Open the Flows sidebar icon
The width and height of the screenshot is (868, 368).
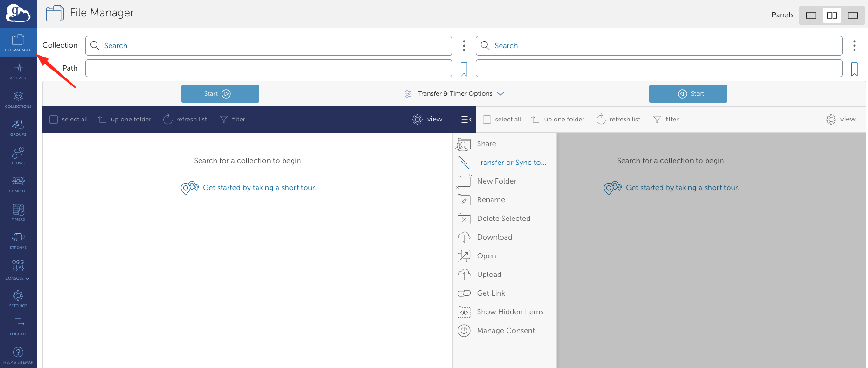18,156
